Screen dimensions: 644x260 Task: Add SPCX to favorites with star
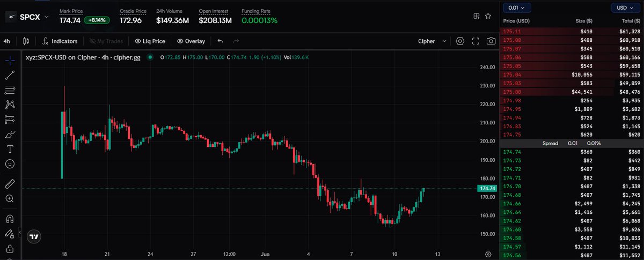tap(488, 17)
